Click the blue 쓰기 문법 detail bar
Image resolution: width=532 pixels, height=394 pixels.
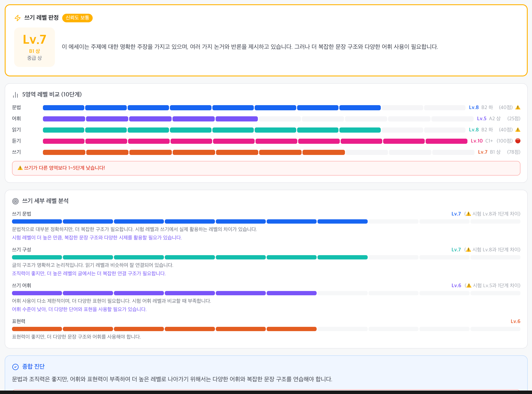[266, 221]
